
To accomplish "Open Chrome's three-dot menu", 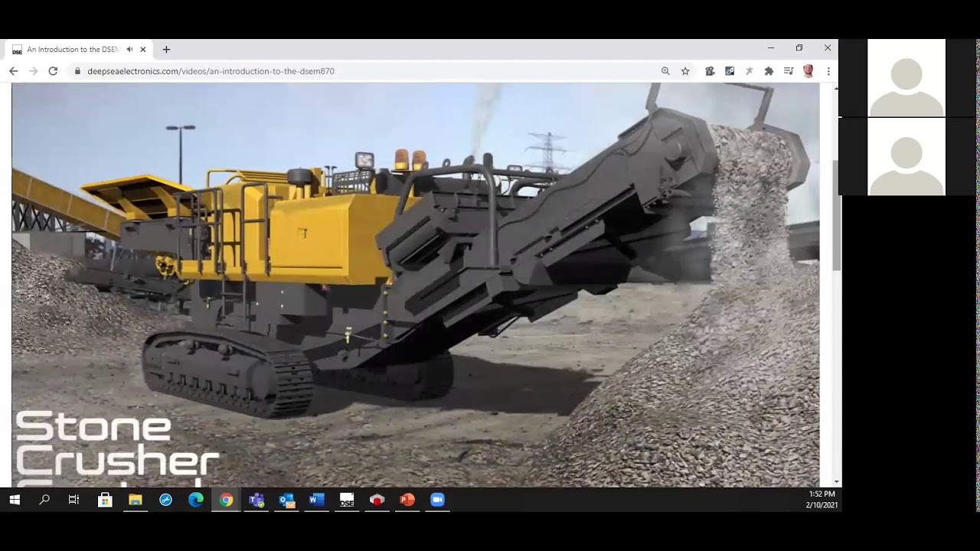I will coord(828,71).
